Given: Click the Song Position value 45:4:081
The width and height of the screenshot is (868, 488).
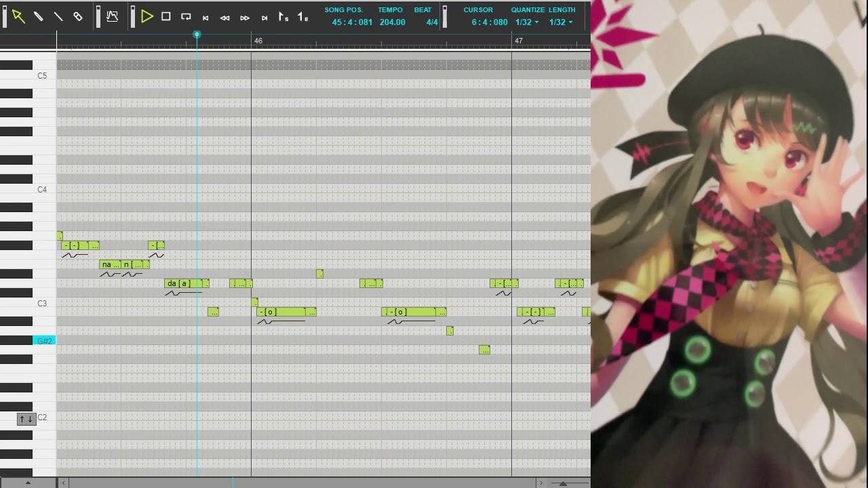Looking at the screenshot, I should [353, 22].
